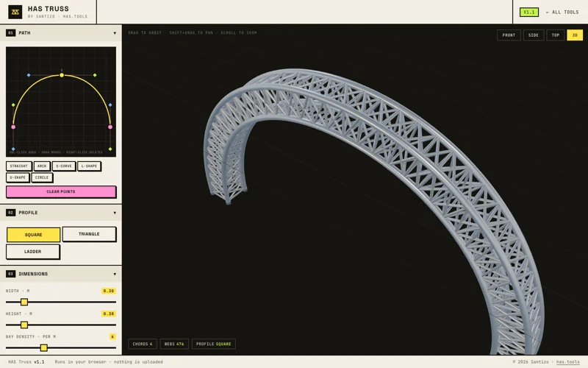Click the Width value 0.30 badge
Viewport: 588px width, 368px height.
tap(108, 291)
